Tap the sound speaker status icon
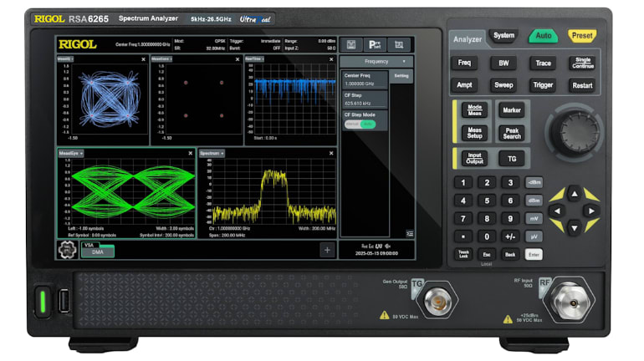 pos(387,247)
